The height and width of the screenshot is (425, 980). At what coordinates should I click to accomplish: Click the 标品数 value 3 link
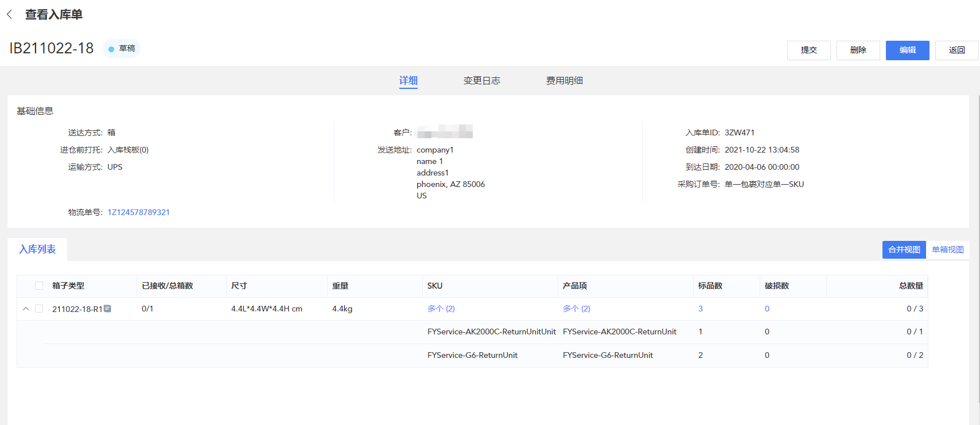coord(701,309)
